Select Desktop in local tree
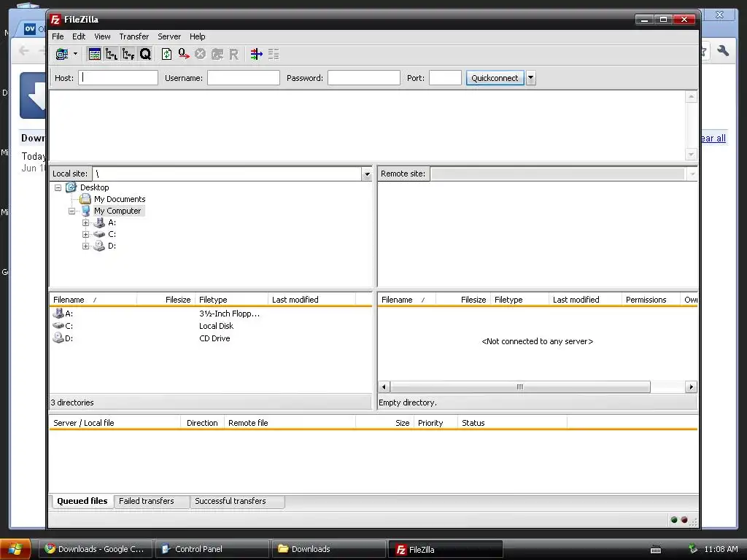The width and height of the screenshot is (747, 560). pyautogui.click(x=94, y=187)
